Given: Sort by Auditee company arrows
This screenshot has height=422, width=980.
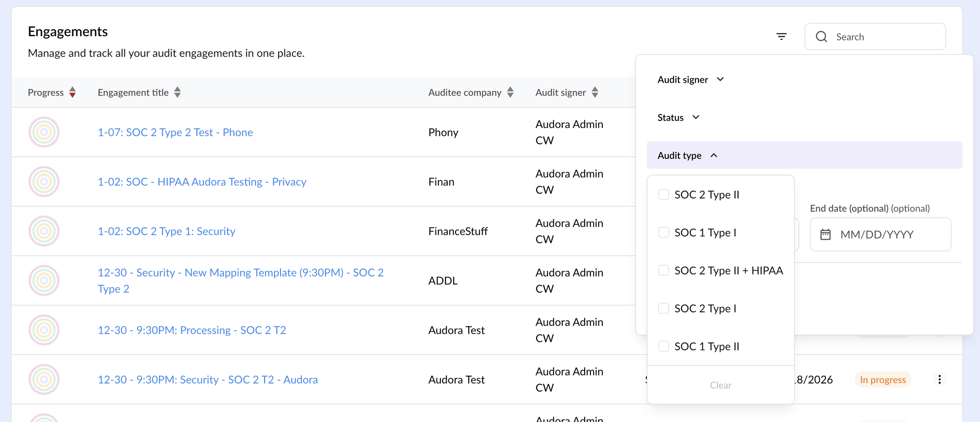Looking at the screenshot, I should pyautogui.click(x=510, y=92).
